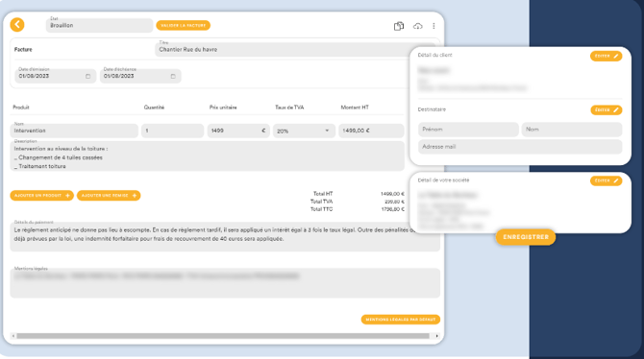
Task: Click the Facture heading label
Action: [23, 50]
